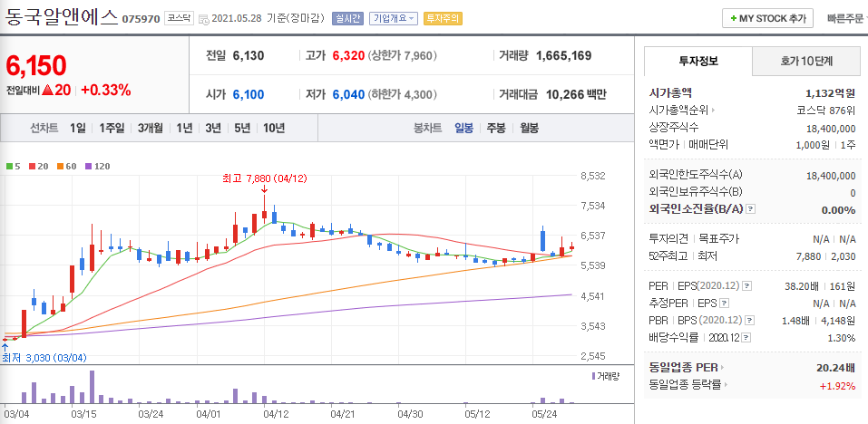The image size is (868, 424).
Task: Click help icon next to PER EPS(2020.12)
Action: [x=746, y=286]
